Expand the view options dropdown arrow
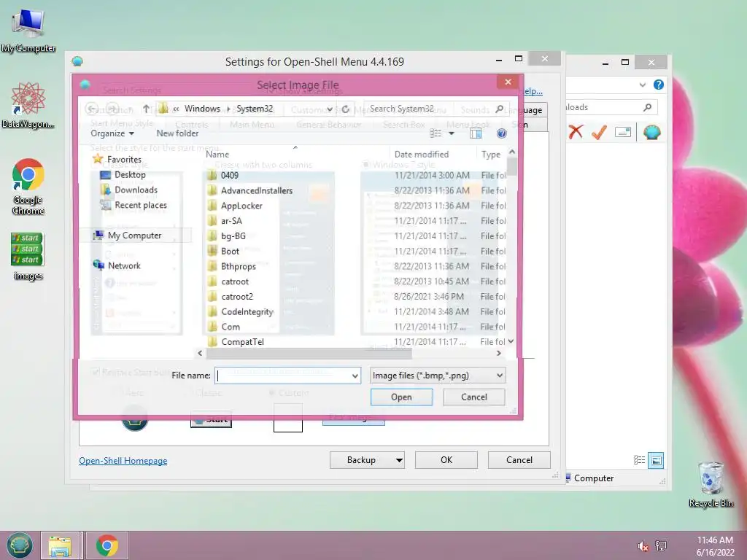 451,133
